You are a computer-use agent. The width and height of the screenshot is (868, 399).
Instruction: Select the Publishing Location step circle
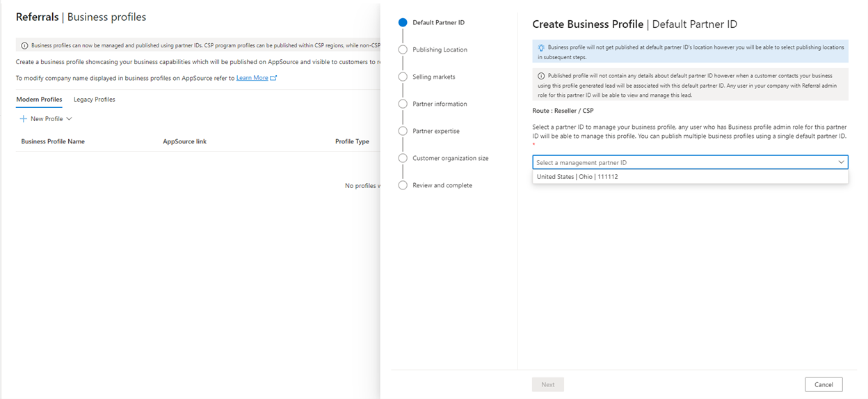tap(403, 49)
